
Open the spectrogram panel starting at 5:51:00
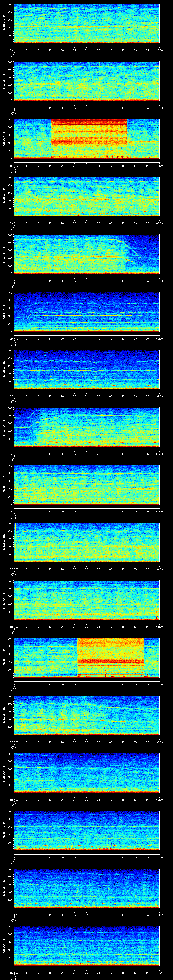tap(86, 427)
